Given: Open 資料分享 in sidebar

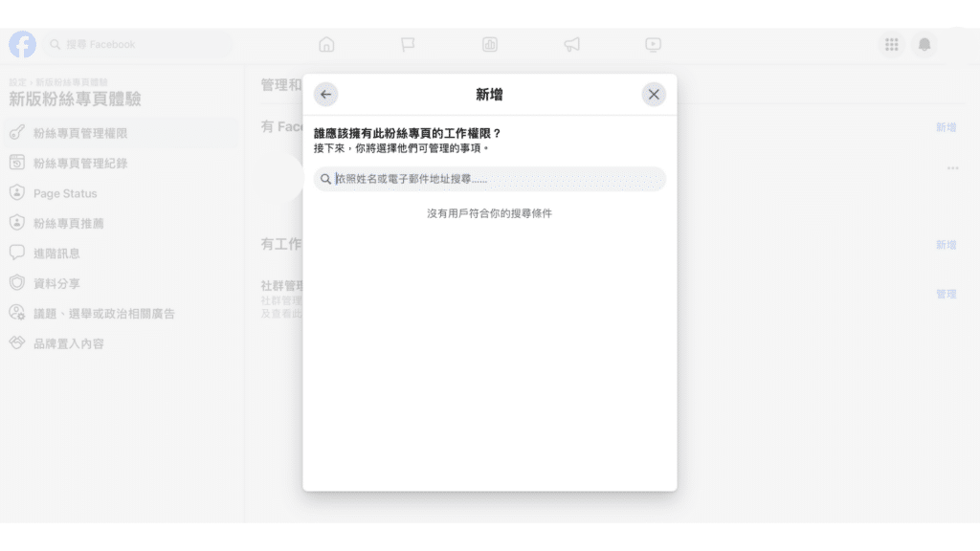Looking at the screenshot, I should pyautogui.click(x=56, y=283).
